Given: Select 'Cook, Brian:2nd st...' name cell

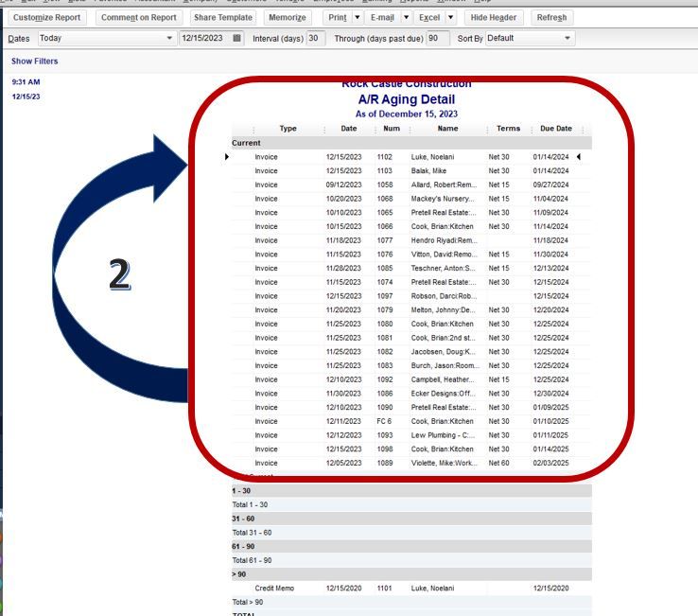Looking at the screenshot, I should tap(443, 338).
